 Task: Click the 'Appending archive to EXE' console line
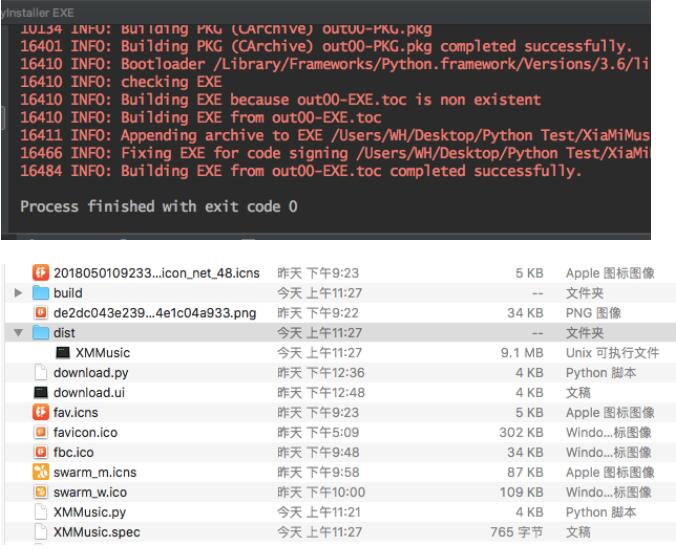[x=334, y=135]
